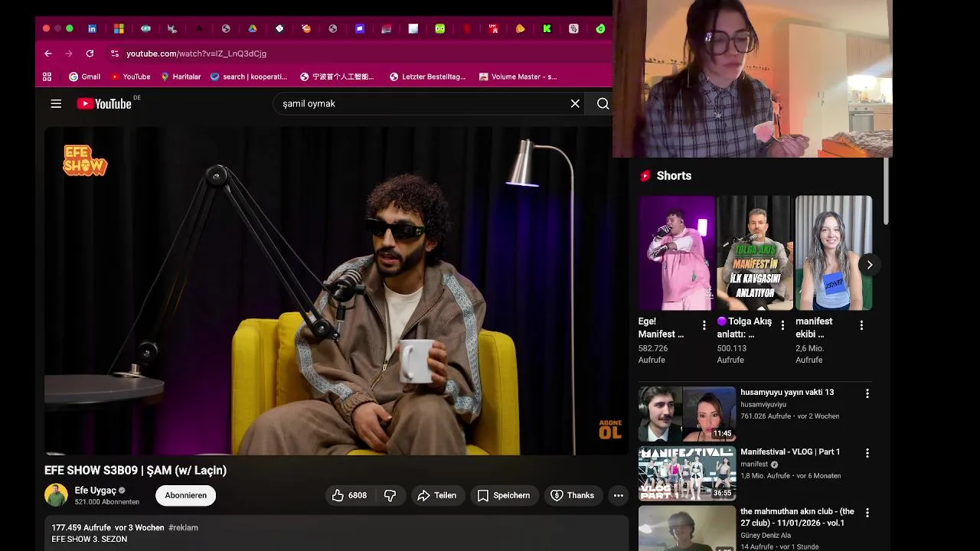Show next Shorts with right arrow

click(x=869, y=265)
